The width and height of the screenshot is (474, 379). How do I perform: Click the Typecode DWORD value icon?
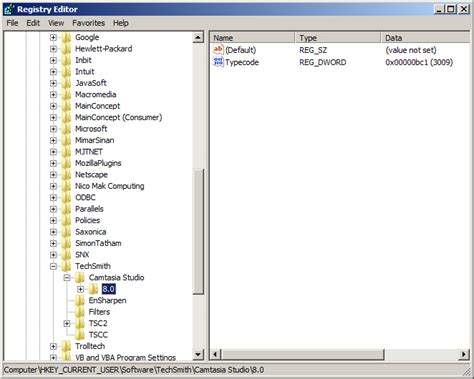click(x=218, y=62)
